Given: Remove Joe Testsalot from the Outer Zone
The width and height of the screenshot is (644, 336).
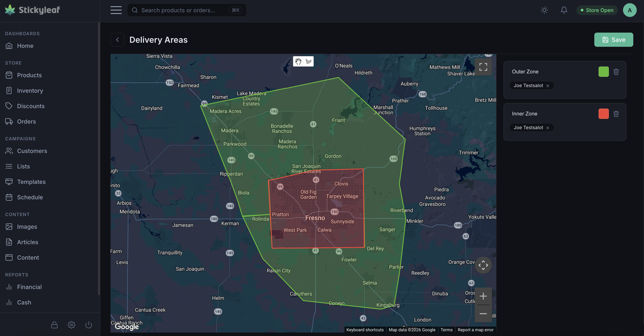Looking at the screenshot, I should click(x=548, y=85).
